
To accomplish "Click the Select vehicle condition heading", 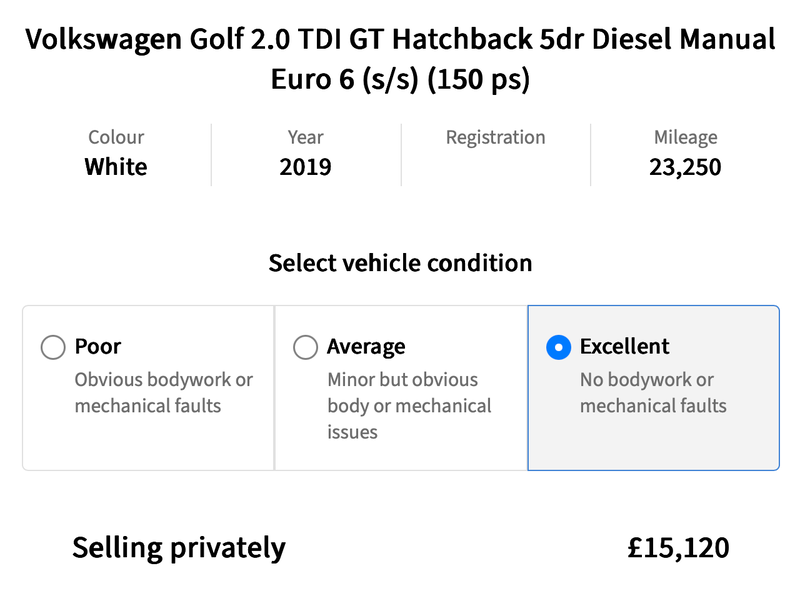I will (x=401, y=263).
